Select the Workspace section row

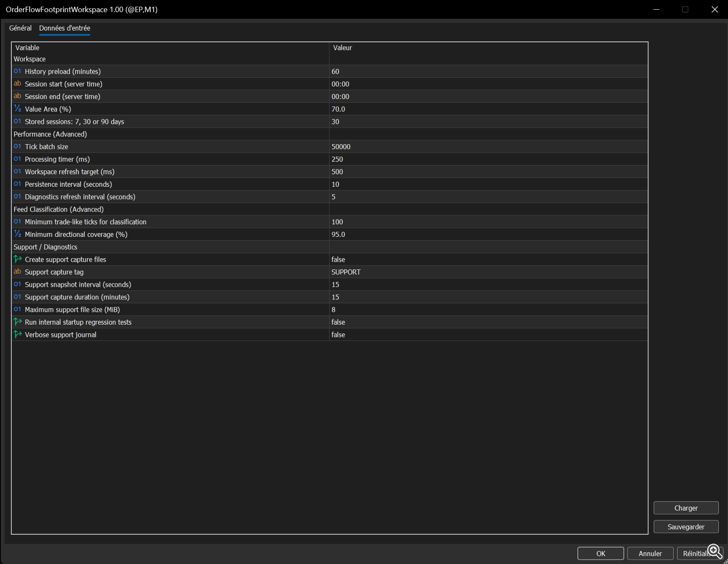(330, 59)
